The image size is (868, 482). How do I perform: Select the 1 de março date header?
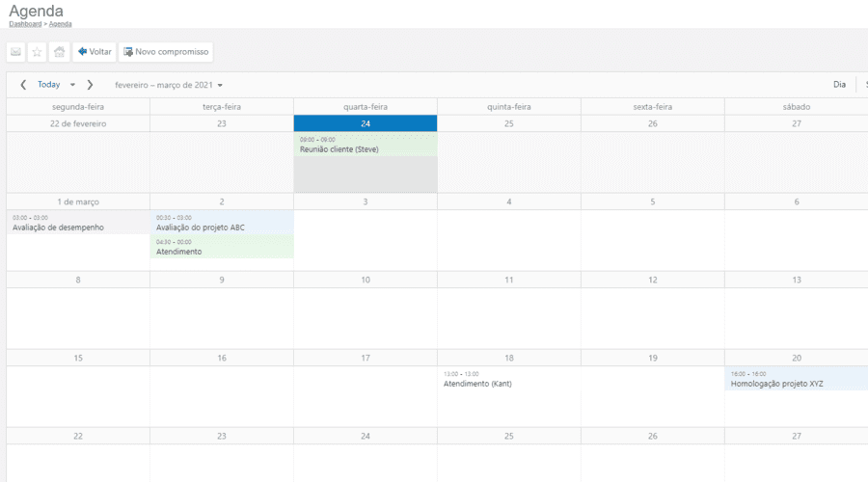coord(78,201)
